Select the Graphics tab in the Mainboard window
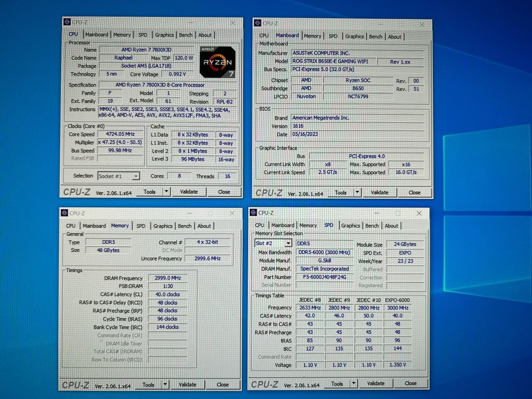The height and width of the screenshot is (399, 532). (355, 37)
